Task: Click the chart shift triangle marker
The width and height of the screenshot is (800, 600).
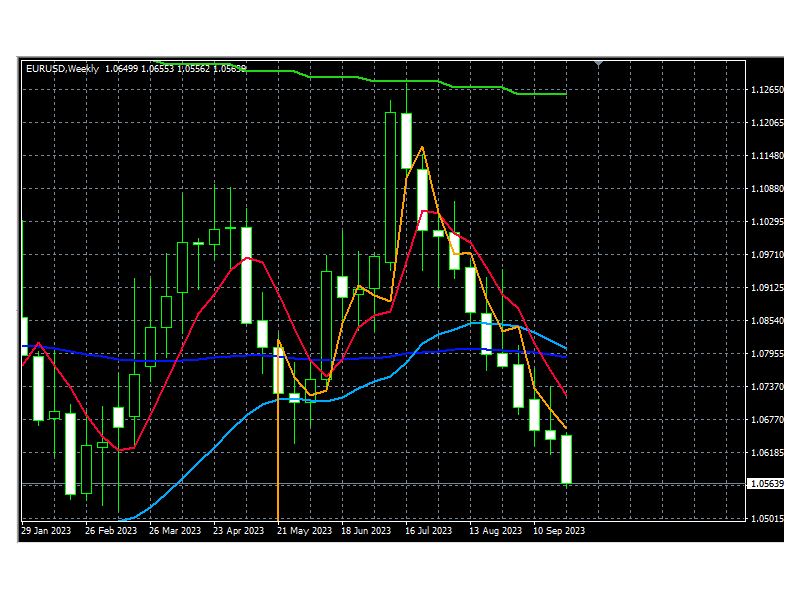Action: click(x=598, y=64)
